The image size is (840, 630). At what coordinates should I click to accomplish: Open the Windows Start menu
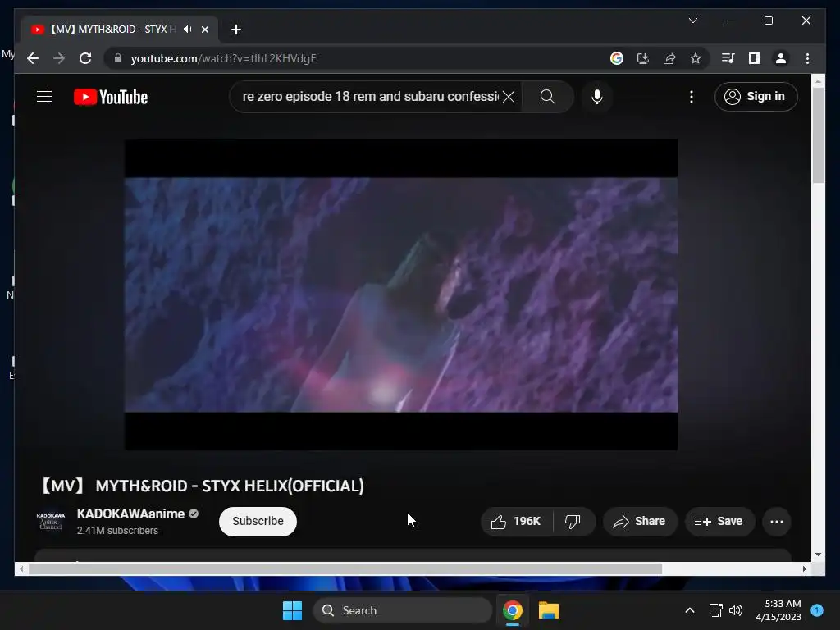point(292,610)
